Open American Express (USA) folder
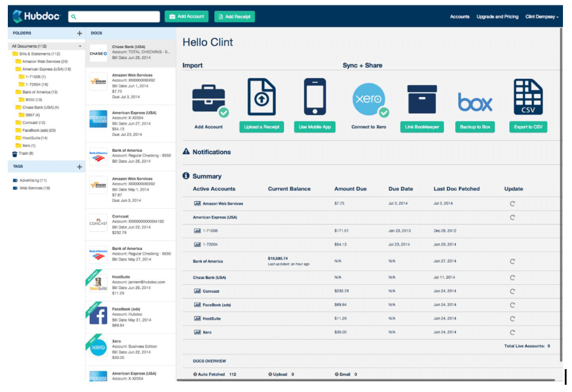 pyautogui.click(x=43, y=69)
